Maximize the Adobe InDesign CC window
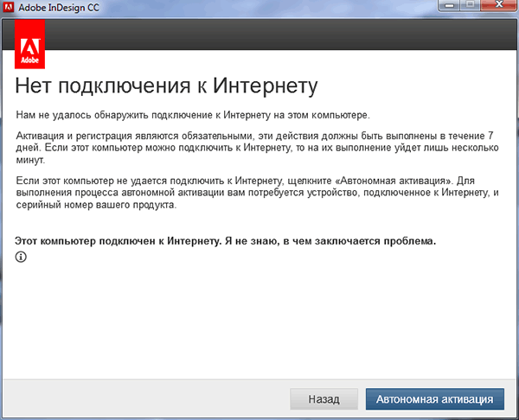 [471, 5]
